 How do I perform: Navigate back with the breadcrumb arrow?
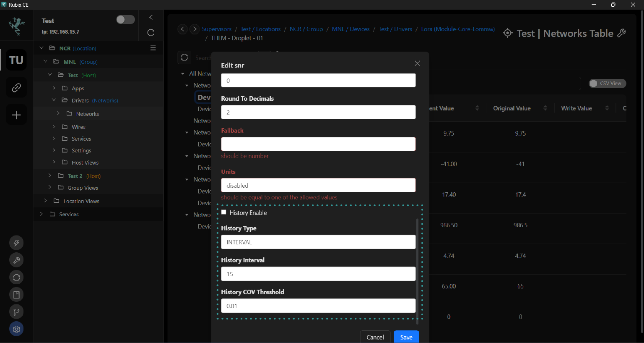tap(182, 29)
